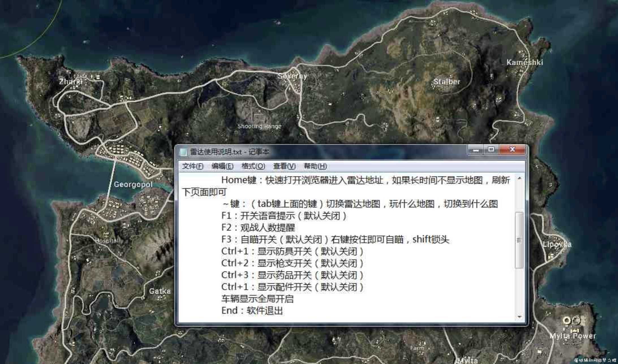
Task: Click the Zharki label on the map
Action: (71, 82)
